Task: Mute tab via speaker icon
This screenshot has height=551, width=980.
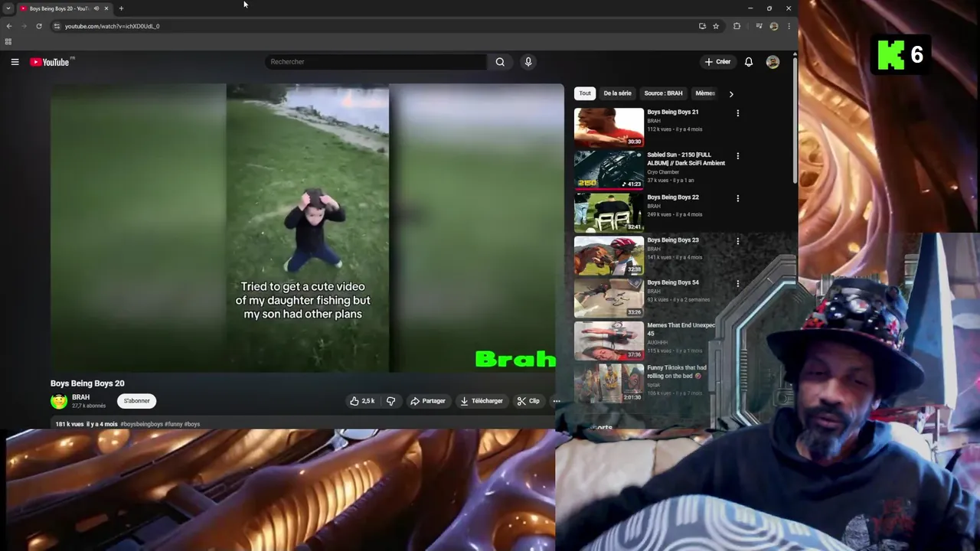Action: coord(96,8)
